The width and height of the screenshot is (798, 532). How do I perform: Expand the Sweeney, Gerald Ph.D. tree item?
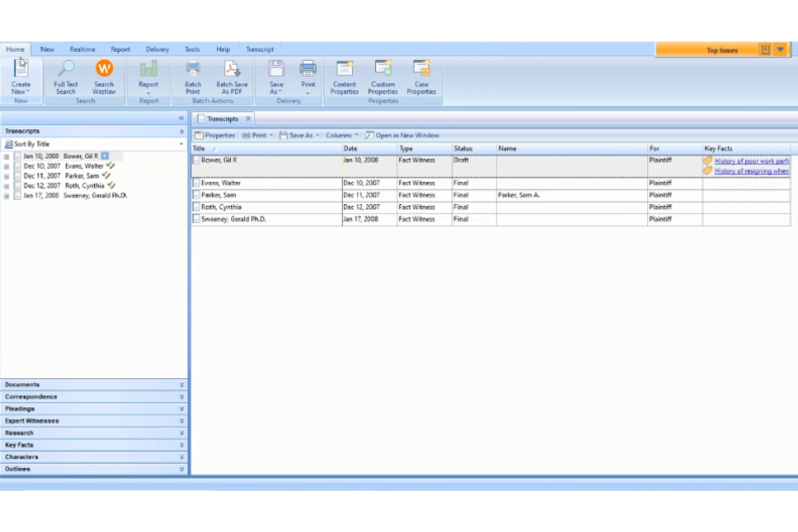click(x=5, y=195)
